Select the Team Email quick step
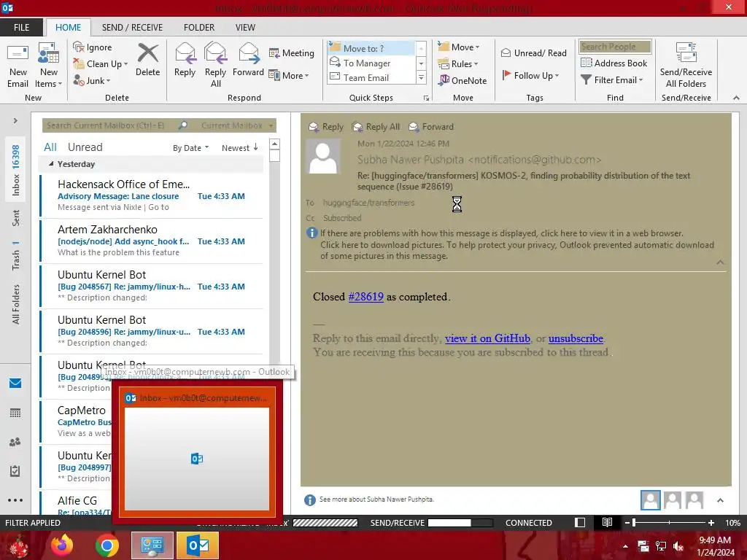The width and height of the screenshot is (747, 560). pos(371,77)
